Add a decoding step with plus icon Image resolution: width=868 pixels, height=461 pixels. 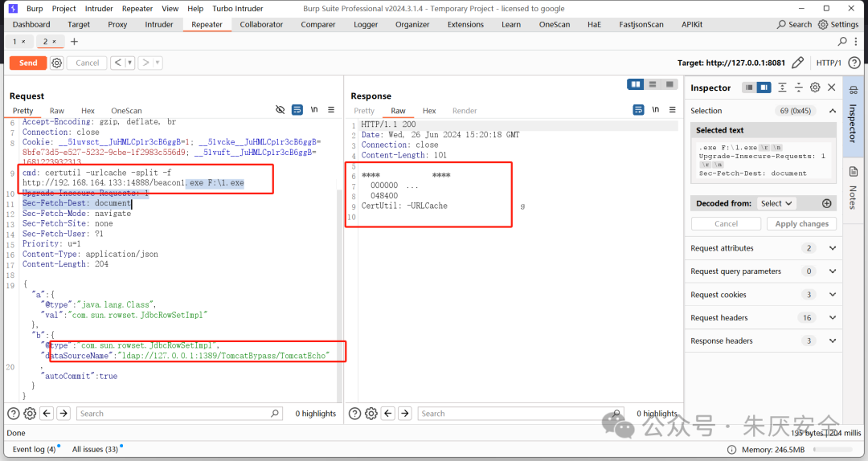click(x=826, y=204)
